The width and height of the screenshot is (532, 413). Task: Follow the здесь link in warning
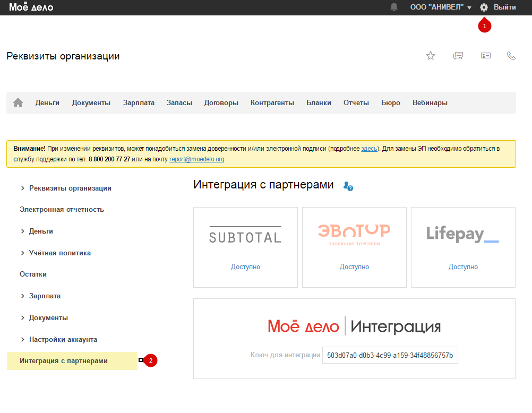coord(369,149)
